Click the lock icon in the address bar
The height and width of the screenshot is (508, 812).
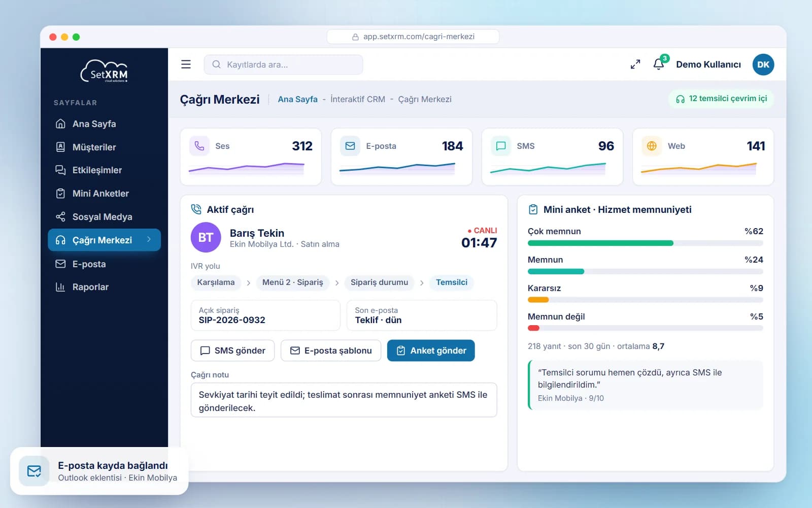point(355,37)
